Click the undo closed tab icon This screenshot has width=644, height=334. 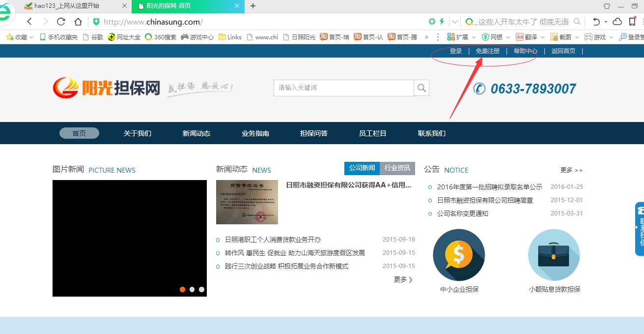[596, 22]
